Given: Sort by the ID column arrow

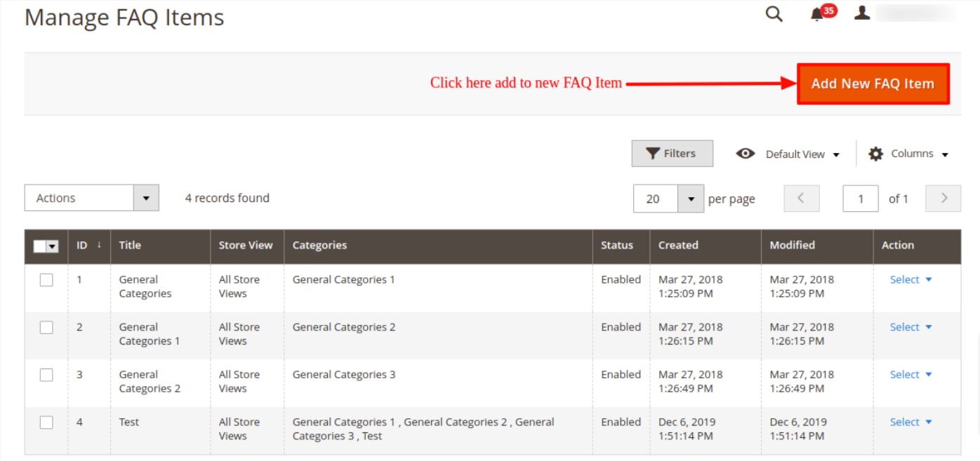Looking at the screenshot, I should tap(99, 245).
